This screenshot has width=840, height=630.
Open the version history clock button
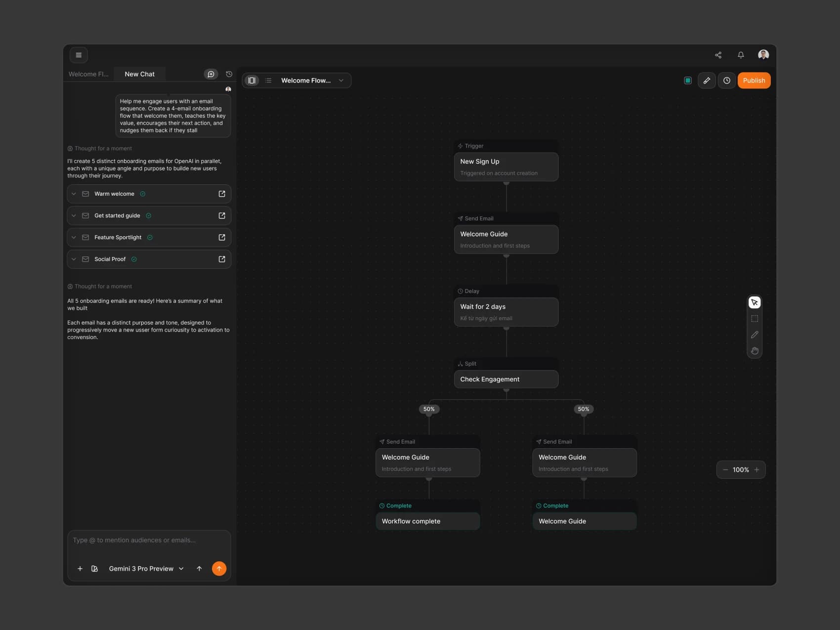coord(726,81)
